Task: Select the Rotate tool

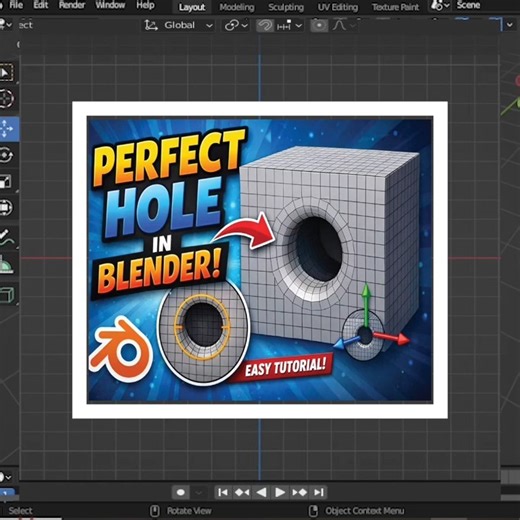Action: click(x=6, y=155)
